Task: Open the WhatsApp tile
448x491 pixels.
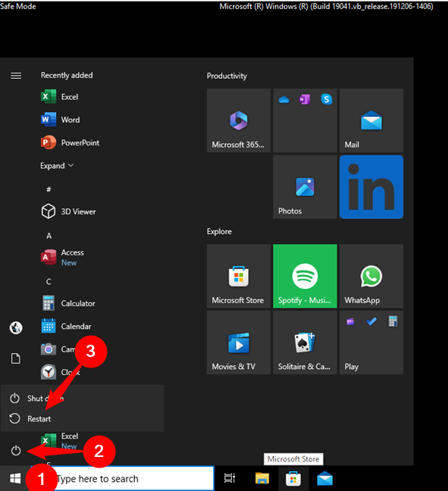Action: tap(371, 276)
